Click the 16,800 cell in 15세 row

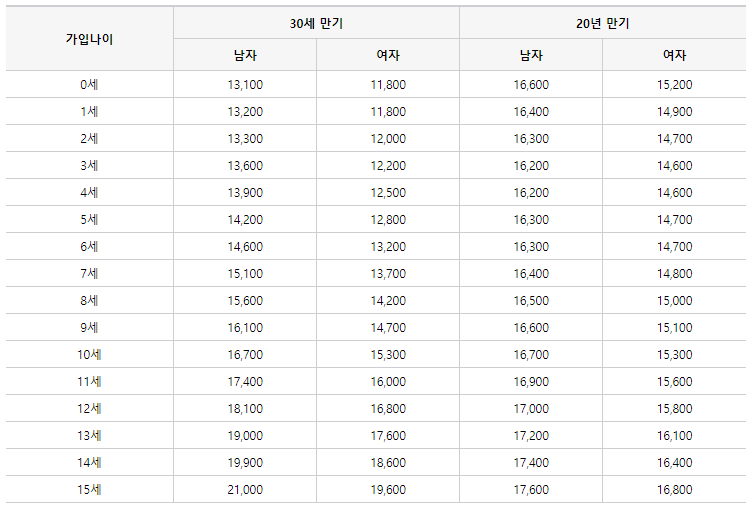674,489
